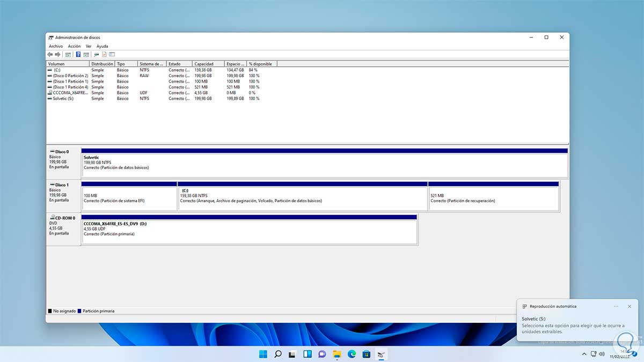
Task: Open the Ayuda menu
Action: 102,46
